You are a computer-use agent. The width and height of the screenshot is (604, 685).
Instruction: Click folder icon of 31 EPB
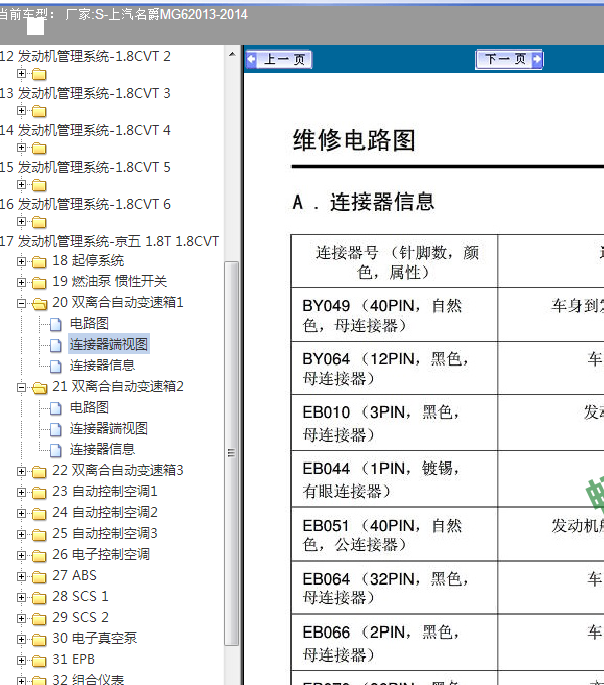(39, 661)
